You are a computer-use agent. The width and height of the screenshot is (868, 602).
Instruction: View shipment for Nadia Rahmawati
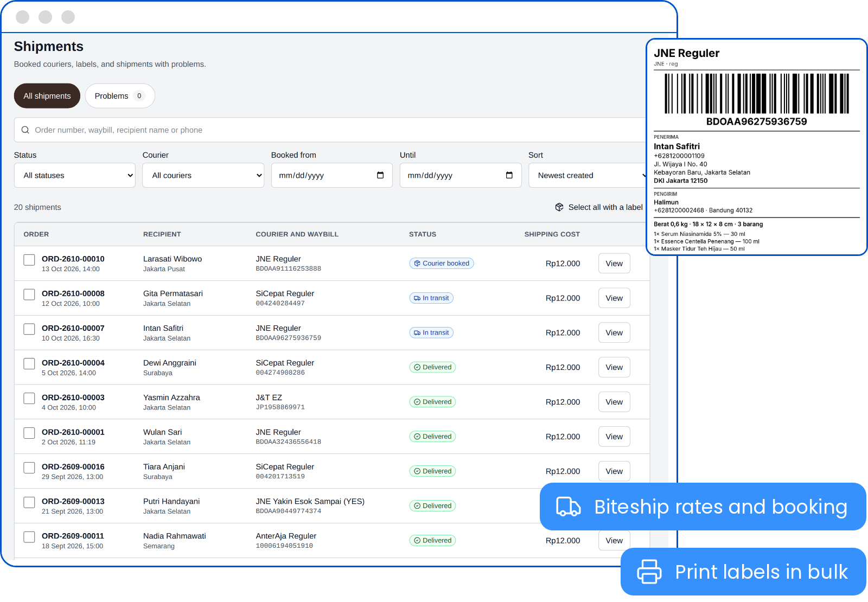pyautogui.click(x=614, y=541)
